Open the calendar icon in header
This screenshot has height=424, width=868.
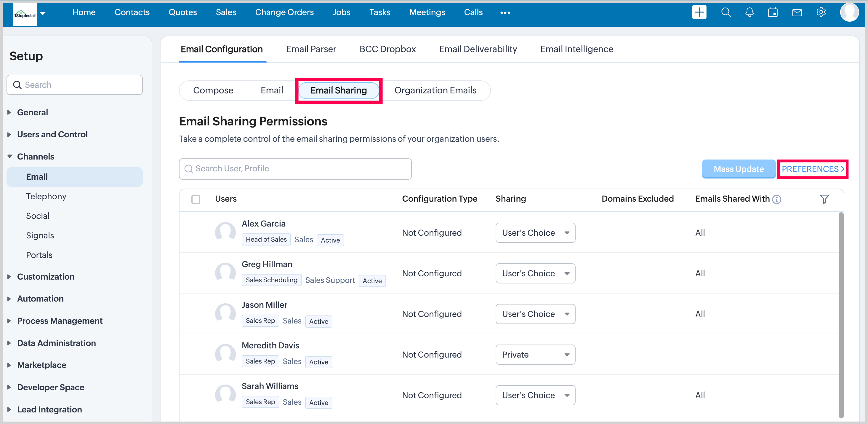point(773,12)
